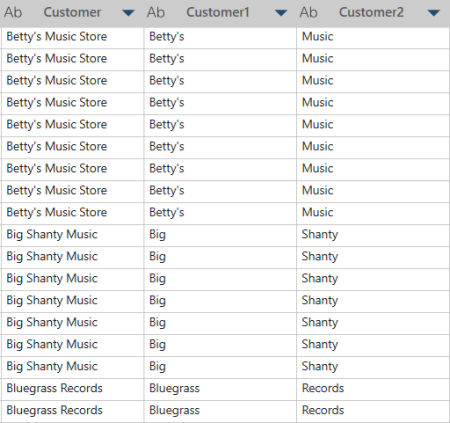This screenshot has height=423, width=450.
Task: Click the Customer2 column header label
Action: (371, 13)
